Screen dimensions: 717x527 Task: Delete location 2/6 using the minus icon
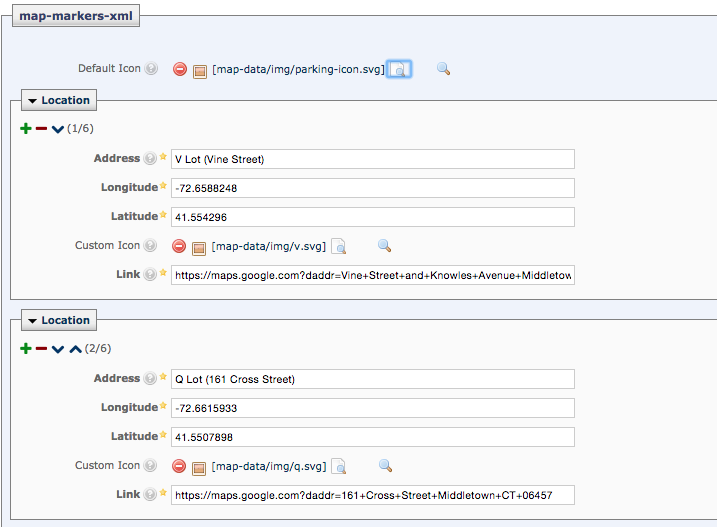(x=42, y=349)
